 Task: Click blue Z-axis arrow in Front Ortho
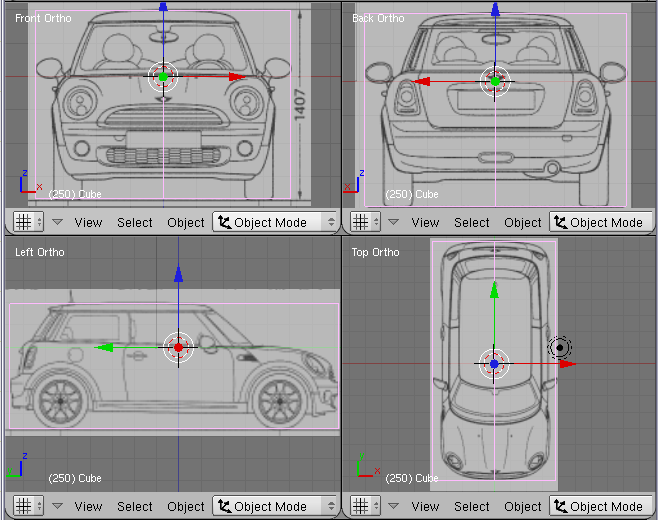click(x=163, y=6)
